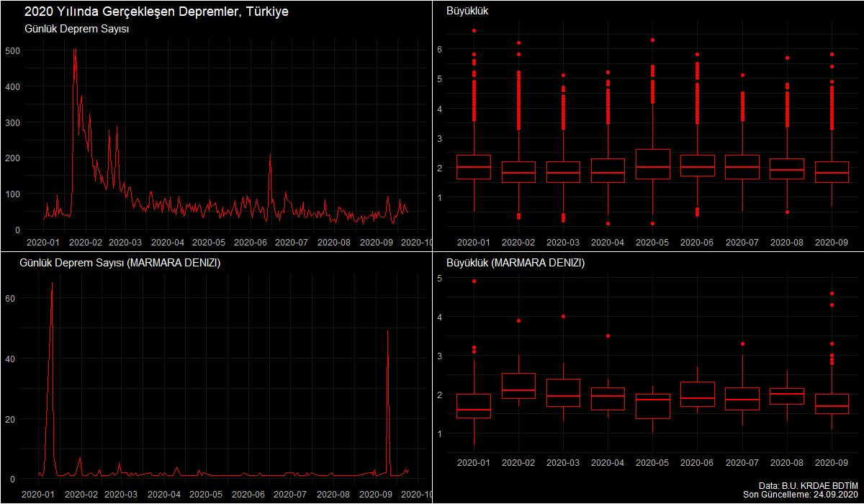Click the "Son Güncelleme: 24.09.2020" caption
This screenshot has width=864, height=504.
[x=801, y=495]
